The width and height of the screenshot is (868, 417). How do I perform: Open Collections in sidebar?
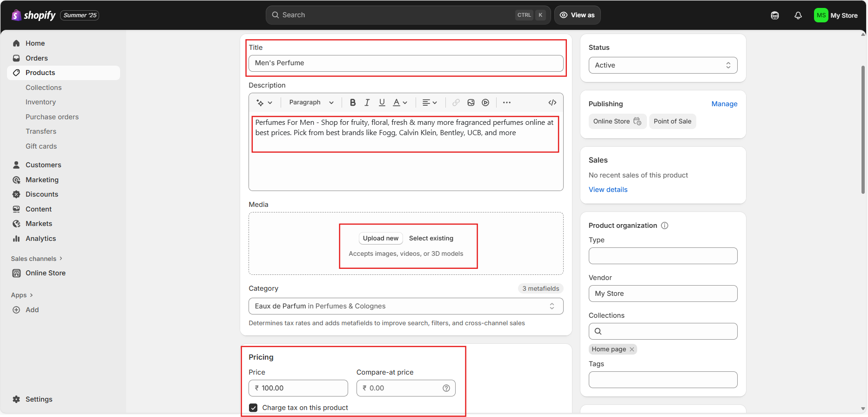tap(44, 88)
